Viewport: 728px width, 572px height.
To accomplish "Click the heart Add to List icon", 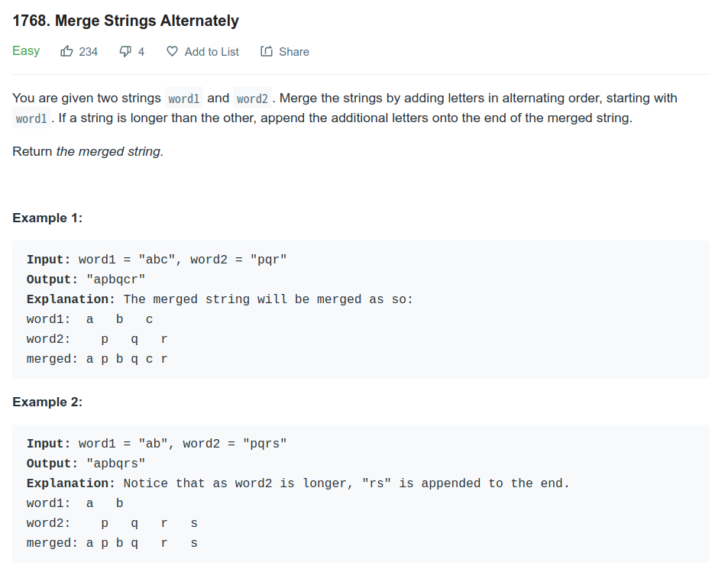I will (x=172, y=51).
